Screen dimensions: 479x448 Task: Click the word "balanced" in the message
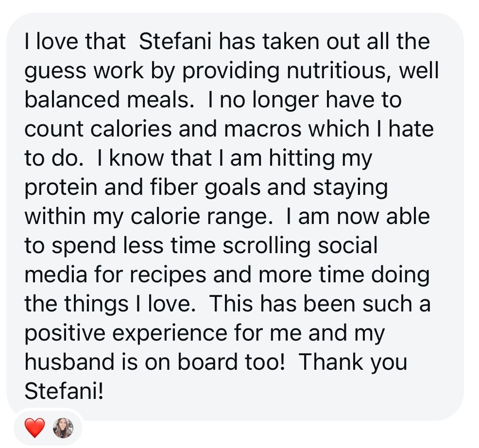coord(72,100)
